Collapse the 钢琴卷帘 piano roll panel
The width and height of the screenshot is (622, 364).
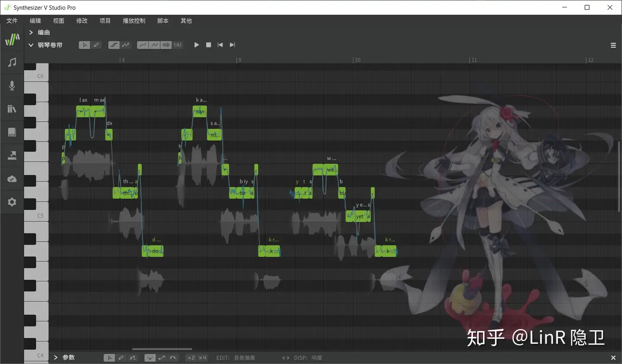[x=31, y=45]
